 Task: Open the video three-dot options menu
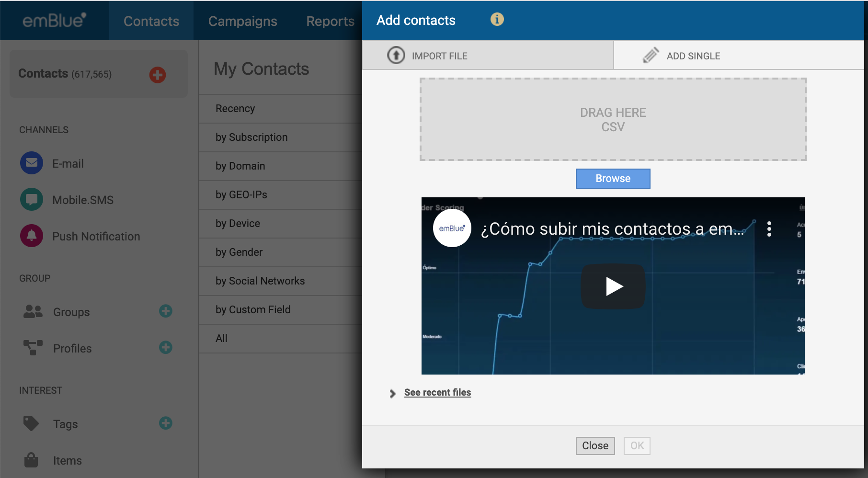click(x=769, y=229)
